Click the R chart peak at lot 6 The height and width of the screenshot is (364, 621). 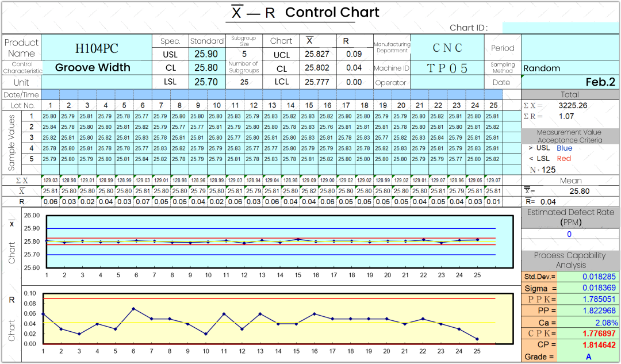point(133,309)
